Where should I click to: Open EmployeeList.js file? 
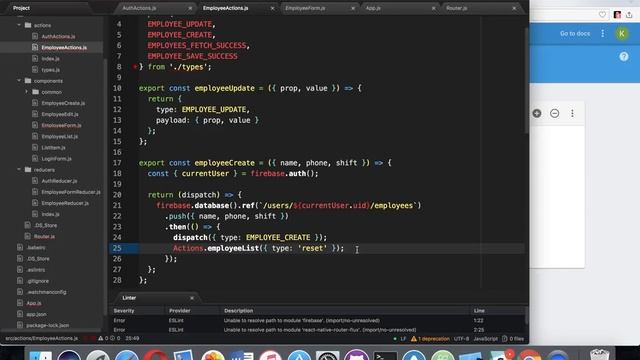coord(59,136)
